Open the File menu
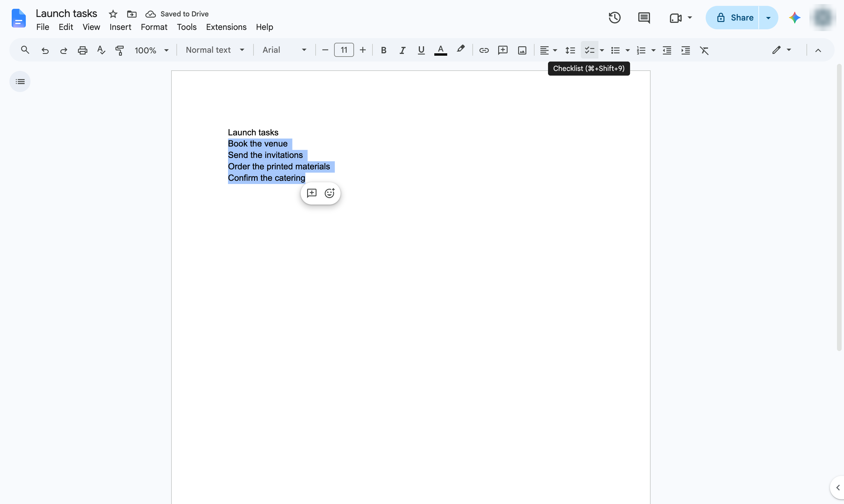The height and width of the screenshot is (504, 844). point(43,27)
